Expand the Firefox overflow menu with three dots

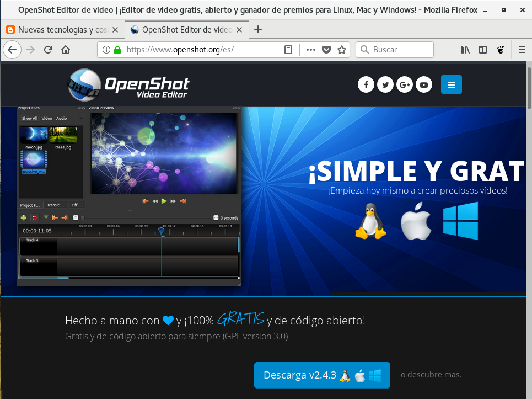310,49
